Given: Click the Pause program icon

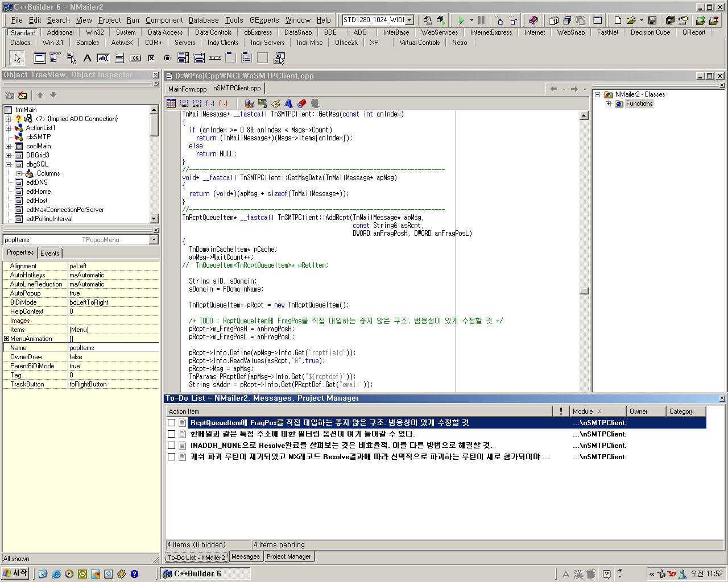Looking at the screenshot, I should pos(481,20).
